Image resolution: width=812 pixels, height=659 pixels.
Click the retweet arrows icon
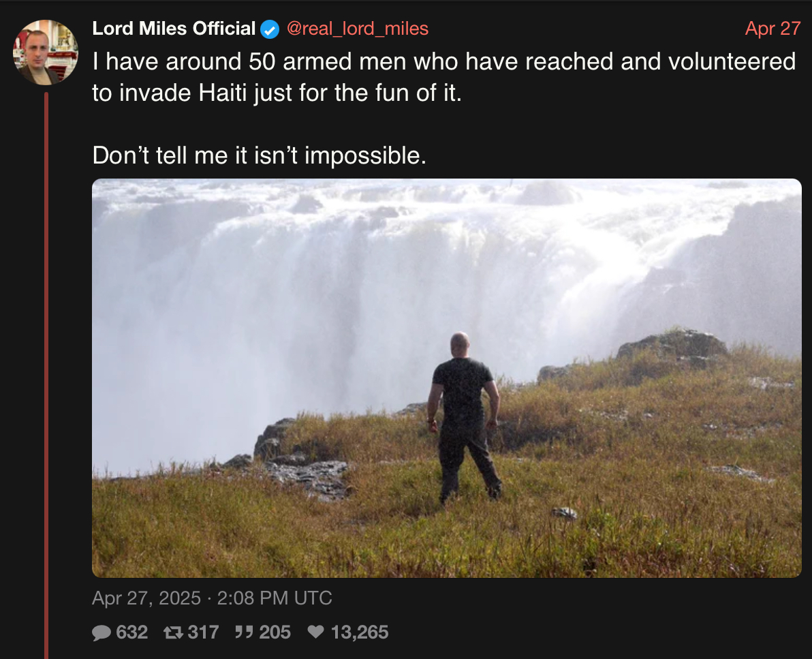(x=172, y=632)
